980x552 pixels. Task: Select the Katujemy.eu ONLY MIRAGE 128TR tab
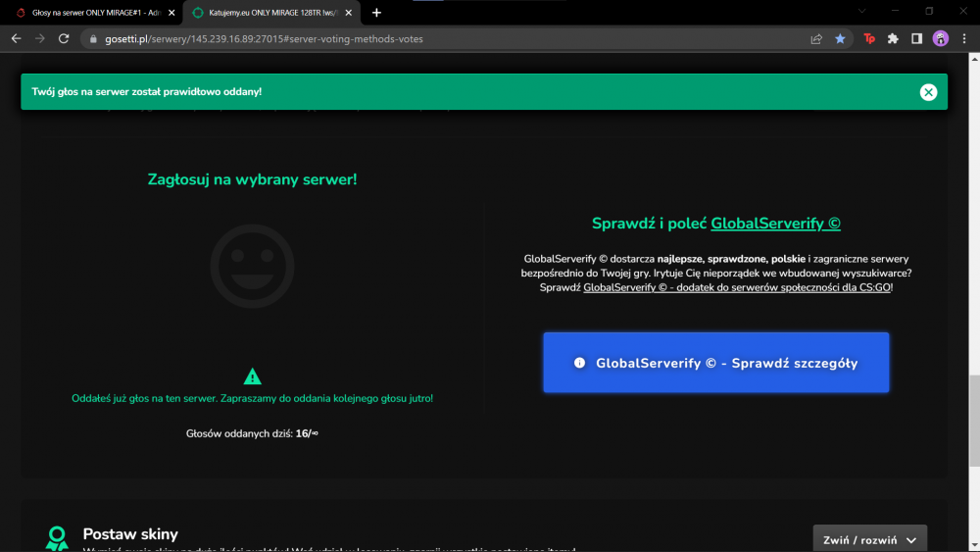pyautogui.click(x=272, y=13)
